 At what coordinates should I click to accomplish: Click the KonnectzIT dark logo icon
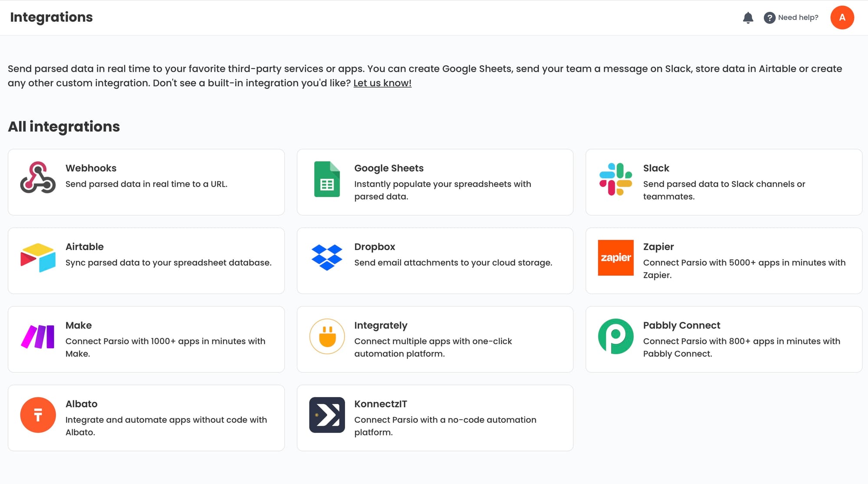327,415
